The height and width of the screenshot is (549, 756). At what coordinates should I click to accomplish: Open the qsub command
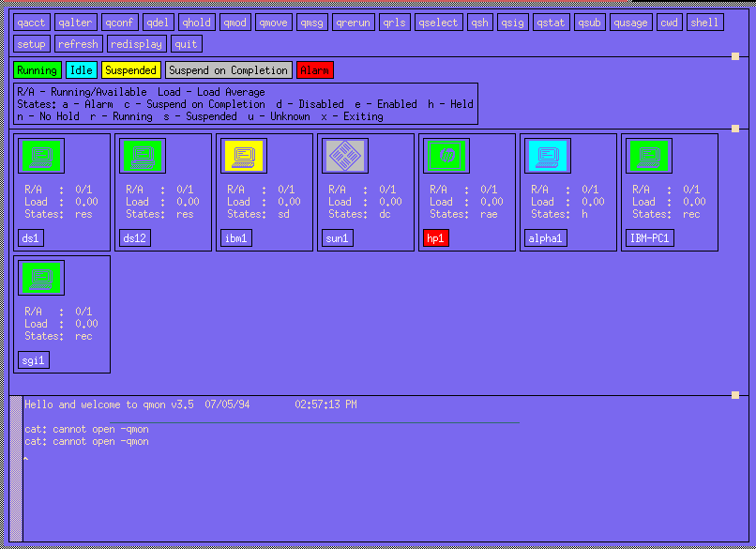[x=590, y=23]
